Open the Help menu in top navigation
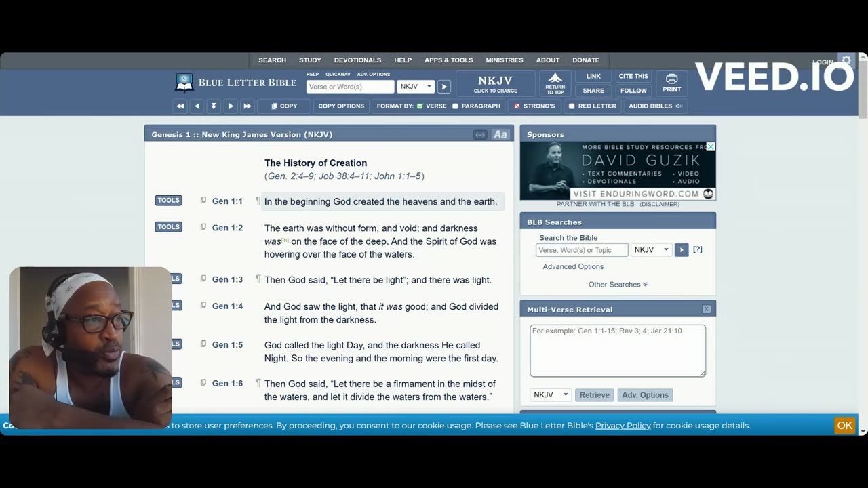The image size is (868, 488). pyautogui.click(x=403, y=60)
